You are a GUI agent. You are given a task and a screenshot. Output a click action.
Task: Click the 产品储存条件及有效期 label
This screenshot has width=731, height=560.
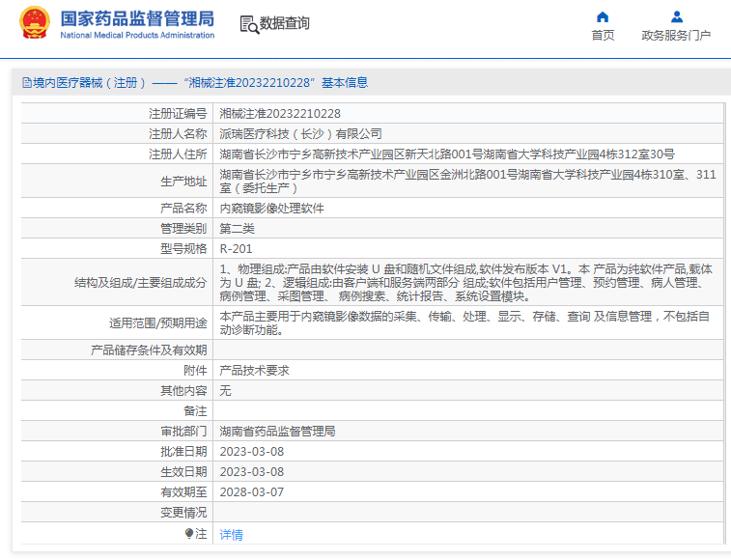149,350
